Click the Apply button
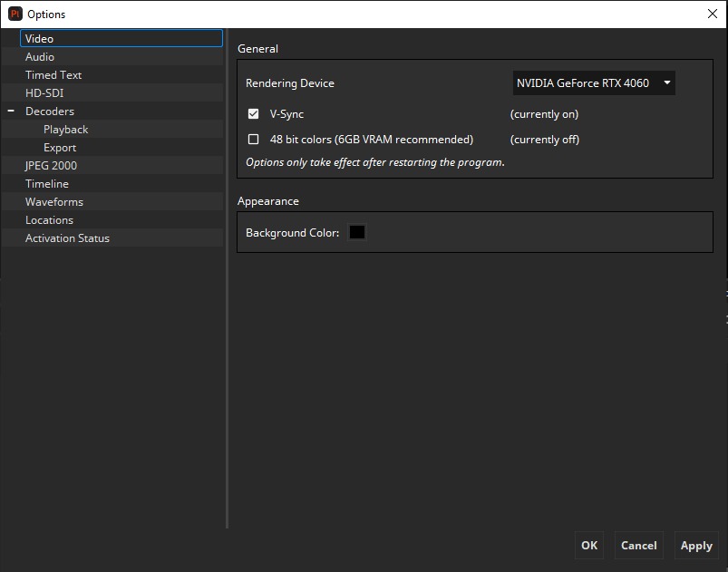Image resolution: width=728 pixels, height=572 pixels. (x=696, y=545)
